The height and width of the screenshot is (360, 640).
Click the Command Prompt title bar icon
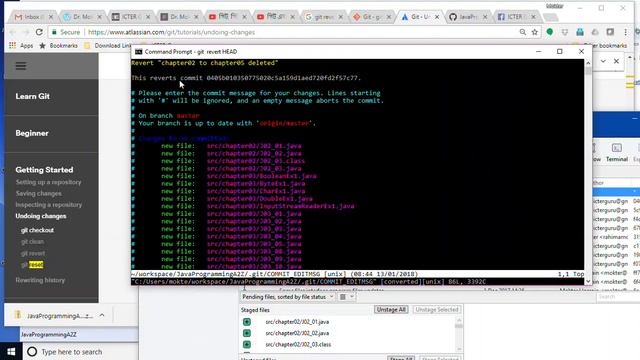pos(139,52)
